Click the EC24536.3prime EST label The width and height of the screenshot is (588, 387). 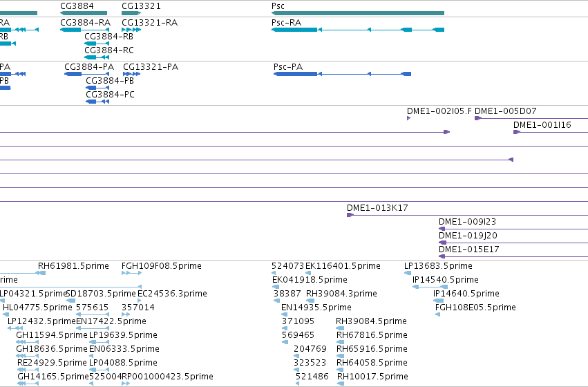[x=172, y=294]
